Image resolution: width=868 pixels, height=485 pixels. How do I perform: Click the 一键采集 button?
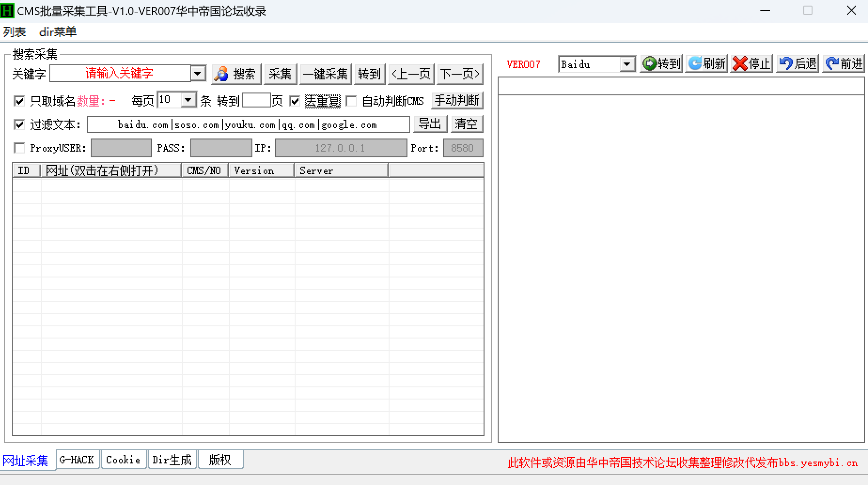[325, 74]
